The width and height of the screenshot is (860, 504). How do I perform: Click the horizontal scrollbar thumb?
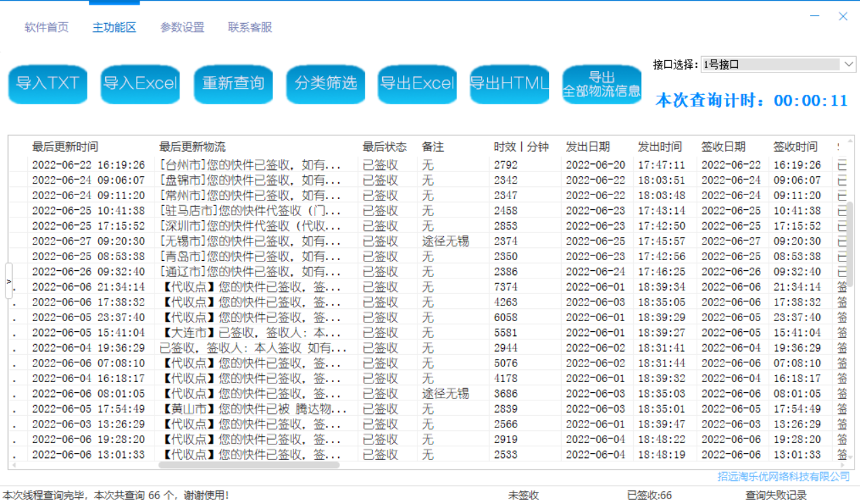tap(249, 465)
